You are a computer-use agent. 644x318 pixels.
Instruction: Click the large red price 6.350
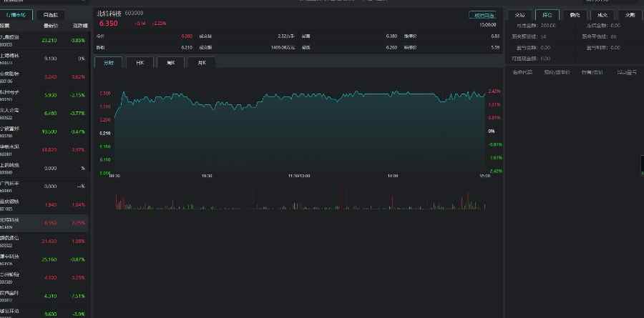109,24
